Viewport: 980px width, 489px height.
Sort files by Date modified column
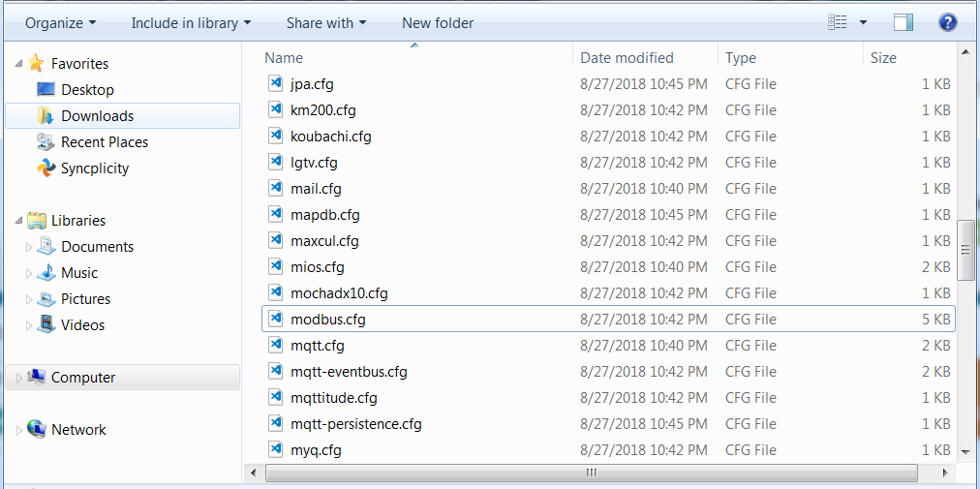627,58
